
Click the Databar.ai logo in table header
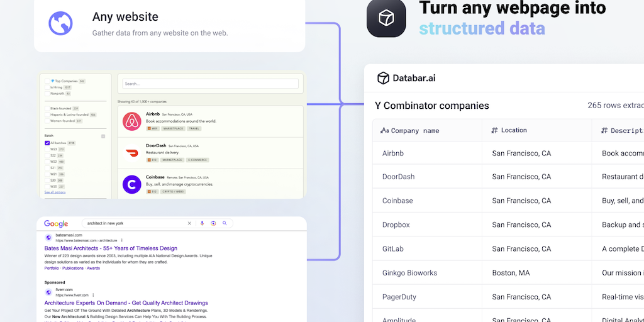click(406, 78)
